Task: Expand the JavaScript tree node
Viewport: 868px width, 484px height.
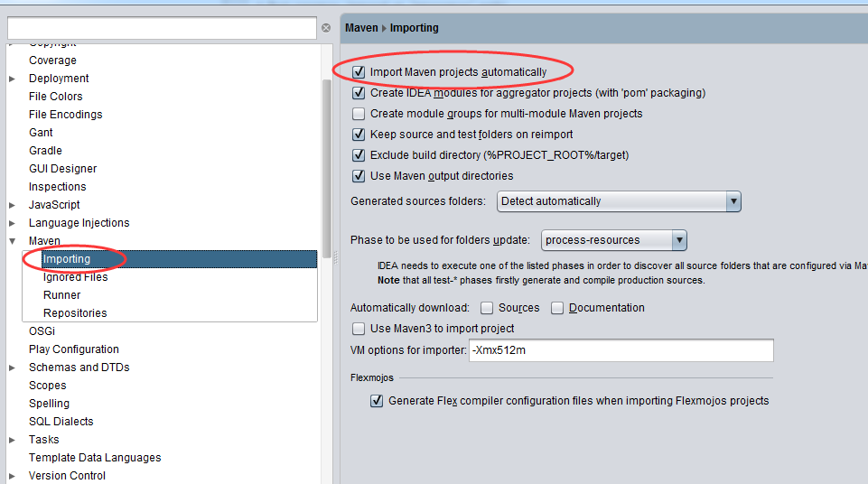Action: (x=12, y=205)
